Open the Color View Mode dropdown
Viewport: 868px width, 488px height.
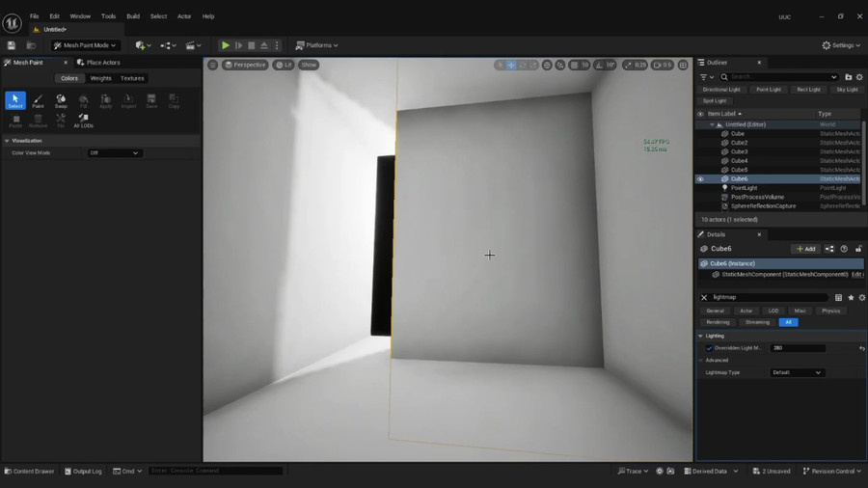tap(115, 153)
